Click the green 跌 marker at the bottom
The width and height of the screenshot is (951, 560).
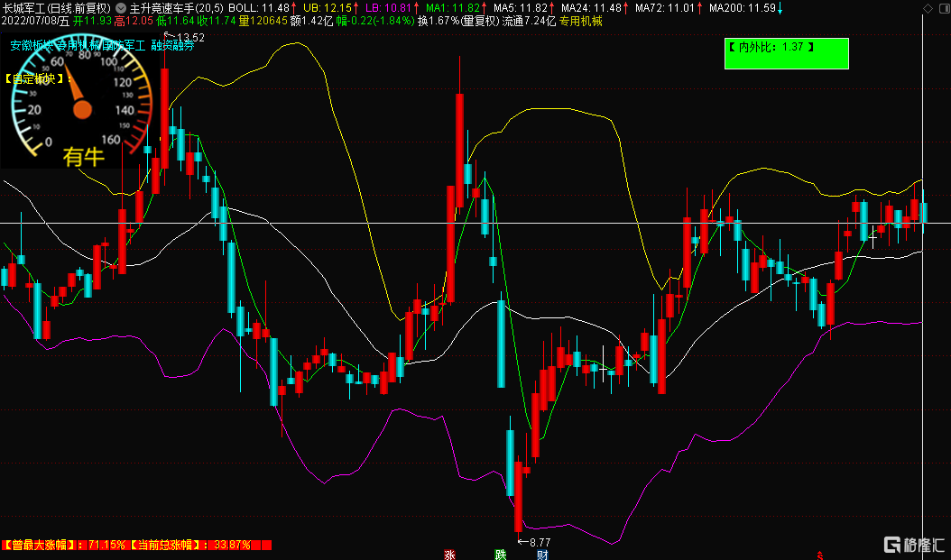coord(501,555)
